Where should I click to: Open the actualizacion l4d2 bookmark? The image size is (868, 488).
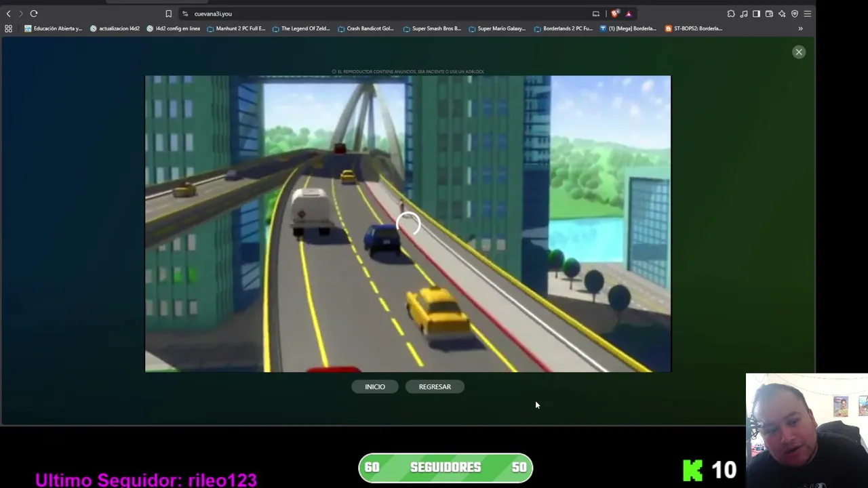(115, 28)
